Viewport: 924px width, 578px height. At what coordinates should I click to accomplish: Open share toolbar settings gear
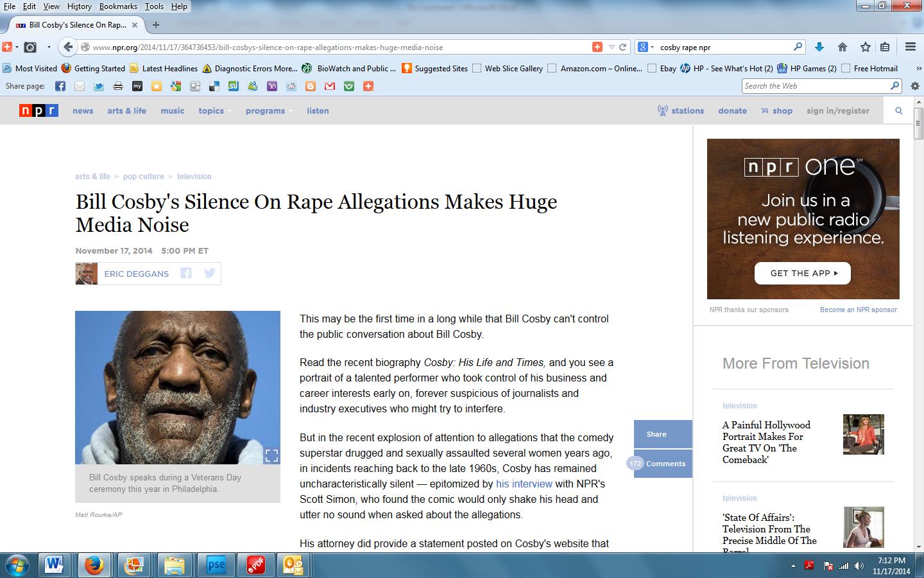(915, 86)
